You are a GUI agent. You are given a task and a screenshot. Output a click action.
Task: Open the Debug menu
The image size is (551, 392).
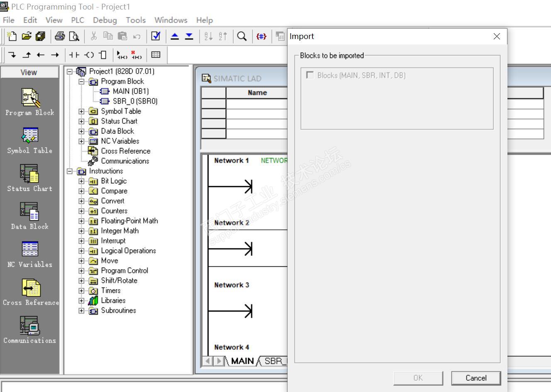pyautogui.click(x=105, y=20)
